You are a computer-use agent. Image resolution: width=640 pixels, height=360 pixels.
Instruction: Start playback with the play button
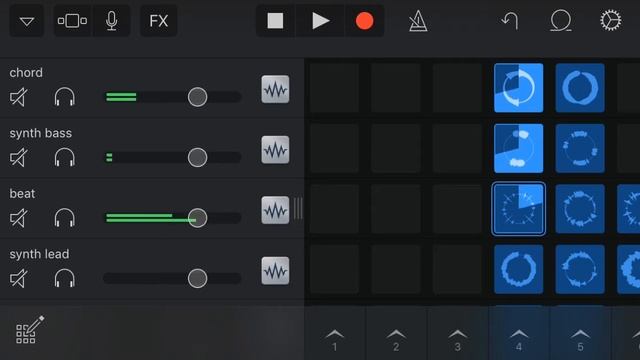(x=320, y=21)
